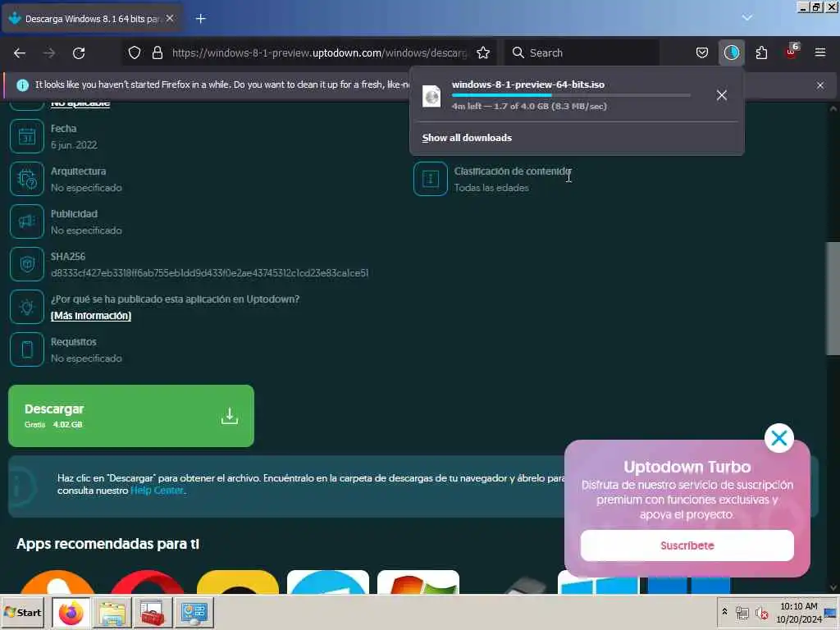
Task: Click the Uptodown Turbo heading
Action: 687,467
